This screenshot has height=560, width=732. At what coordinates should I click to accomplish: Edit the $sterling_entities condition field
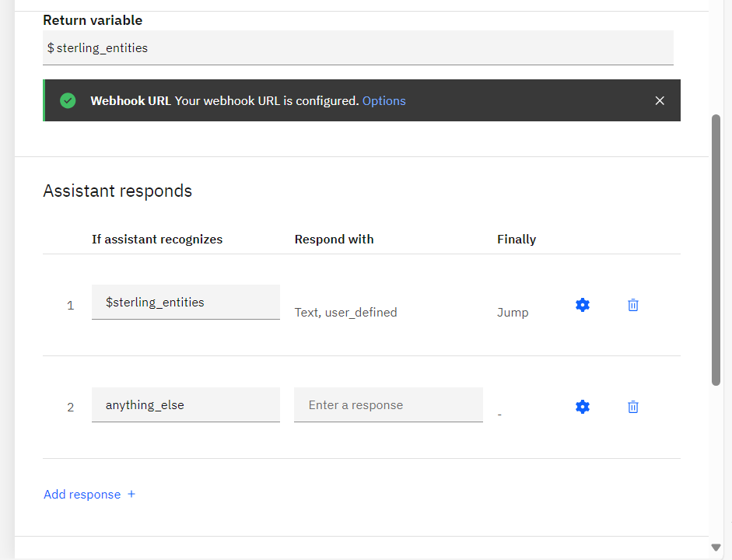point(185,302)
